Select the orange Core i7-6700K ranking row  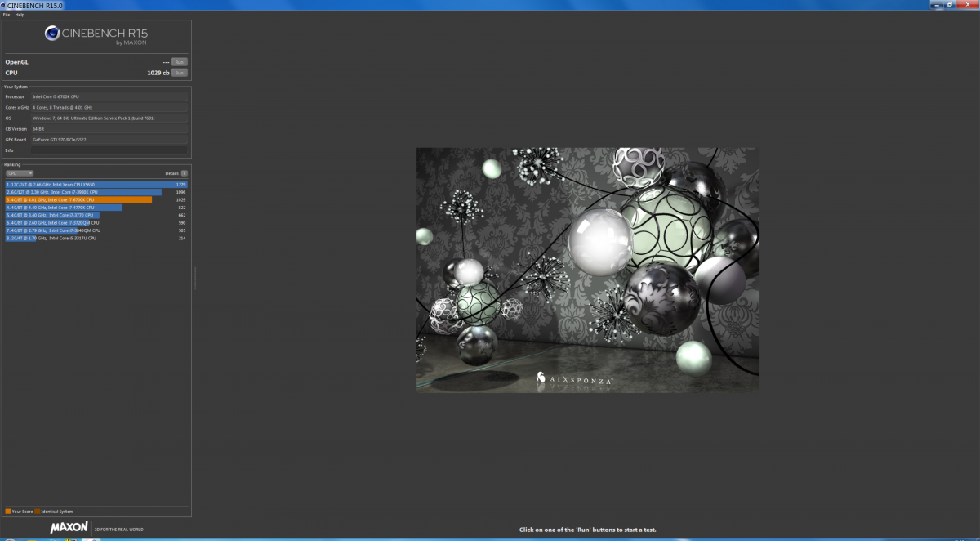tap(96, 199)
